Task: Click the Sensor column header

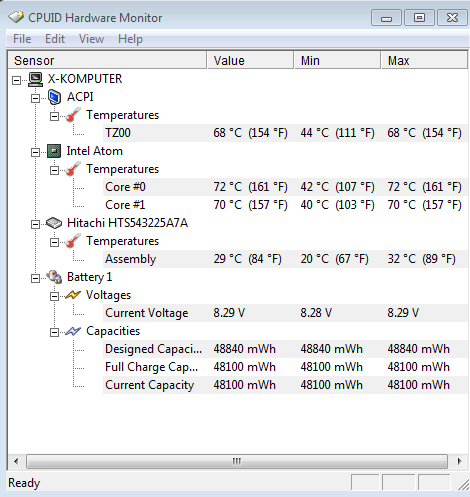Action: (107, 60)
